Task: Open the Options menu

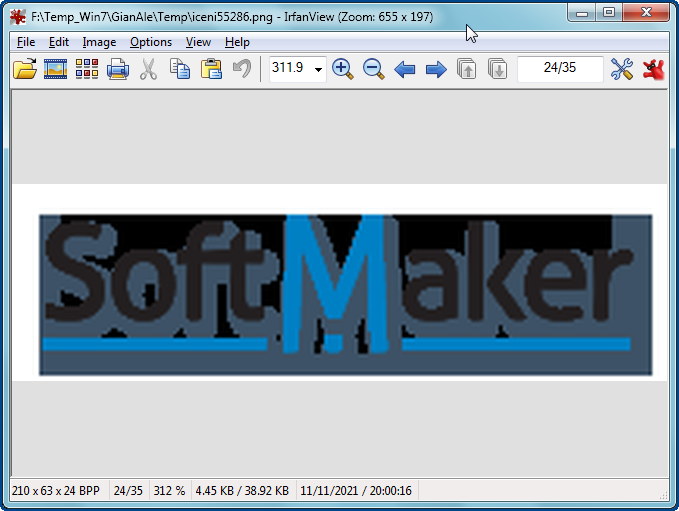Action: (x=151, y=42)
